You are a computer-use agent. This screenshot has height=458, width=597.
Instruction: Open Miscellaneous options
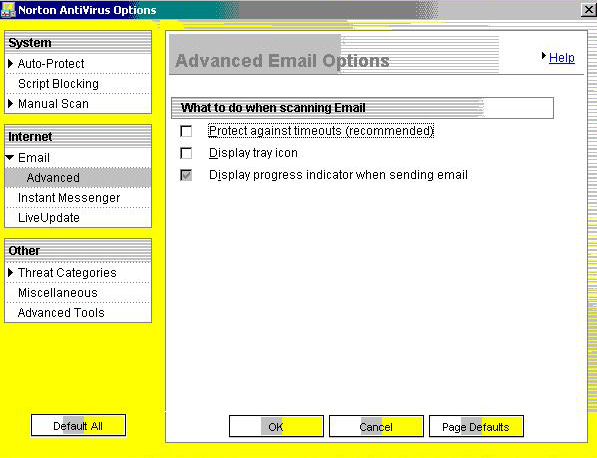click(58, 293)
